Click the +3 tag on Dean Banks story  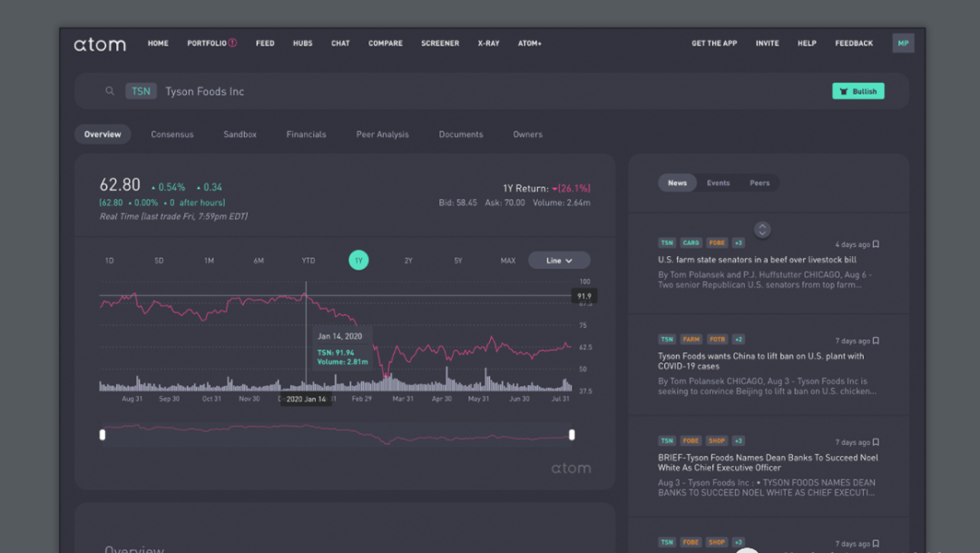point(738,440)
